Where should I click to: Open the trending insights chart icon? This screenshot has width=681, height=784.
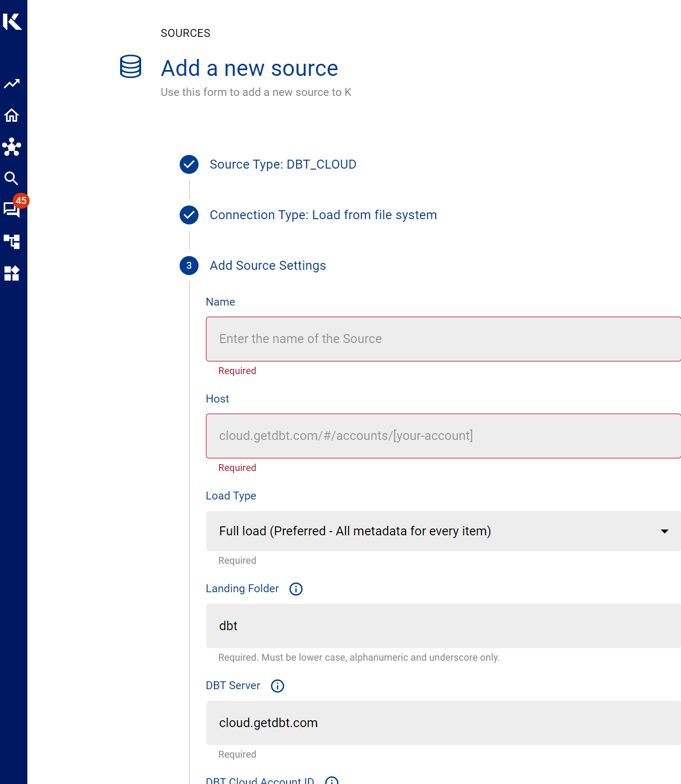(12, 84)
